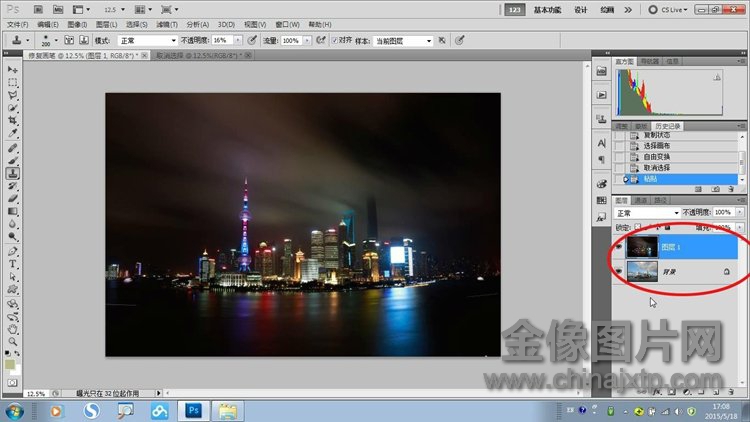
Task: Open the Paragraph panel icon
Action: pos(602,159)
